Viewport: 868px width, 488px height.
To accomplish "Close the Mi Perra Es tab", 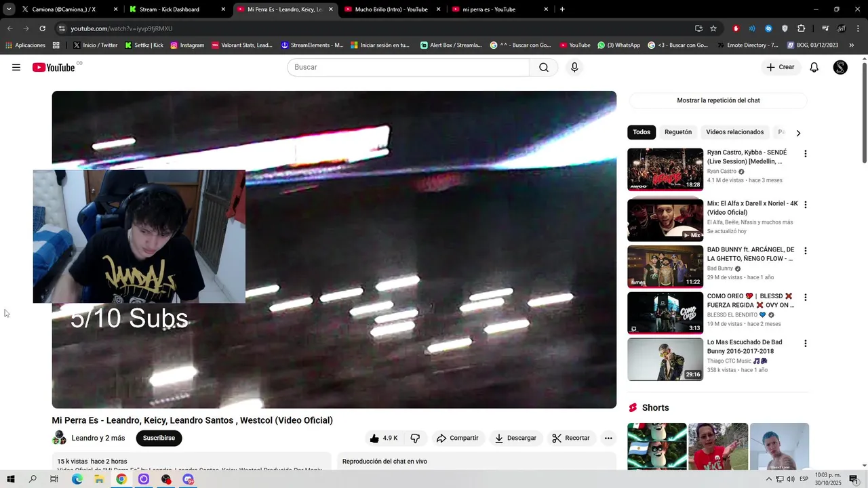I will (x=331, y=9).
